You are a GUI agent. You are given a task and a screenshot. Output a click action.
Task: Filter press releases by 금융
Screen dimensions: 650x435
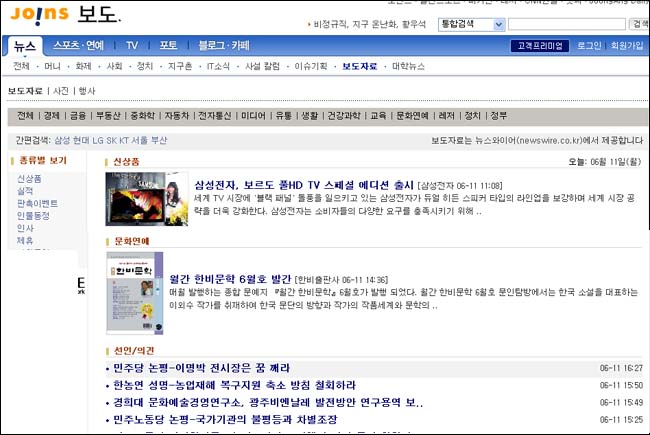[78, 116]
